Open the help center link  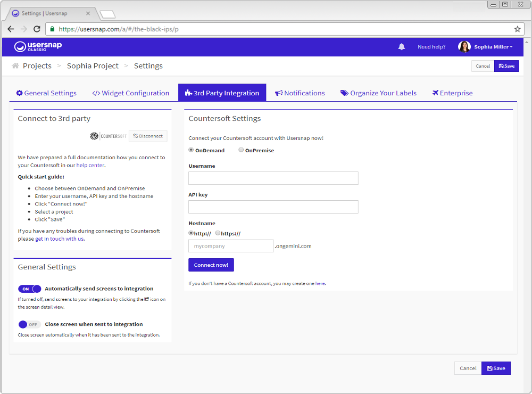click(x=90, y=165)
